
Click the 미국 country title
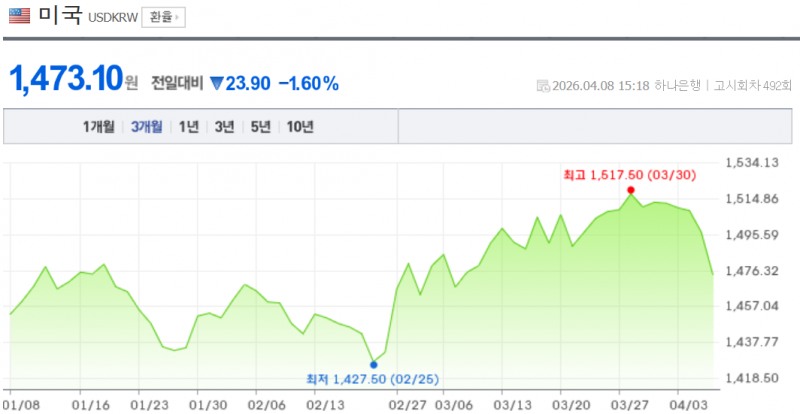pyautogui.click(x=60, y=17)
